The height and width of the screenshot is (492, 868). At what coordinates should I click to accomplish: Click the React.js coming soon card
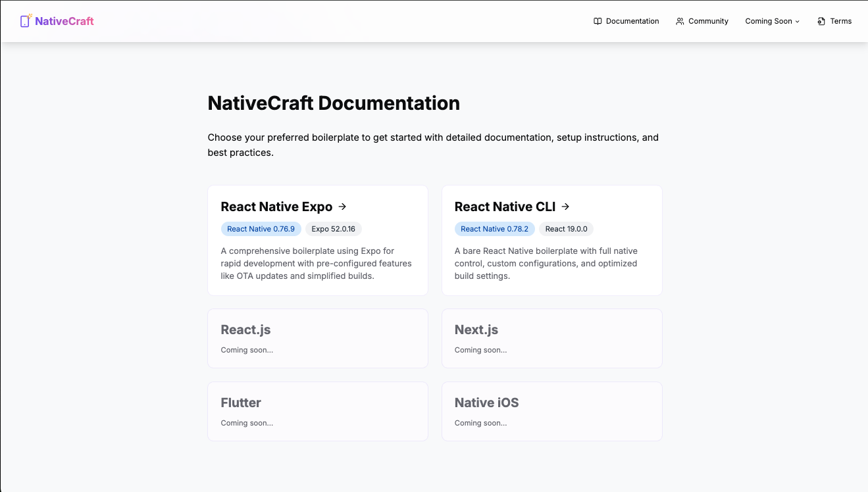[318, 338]
